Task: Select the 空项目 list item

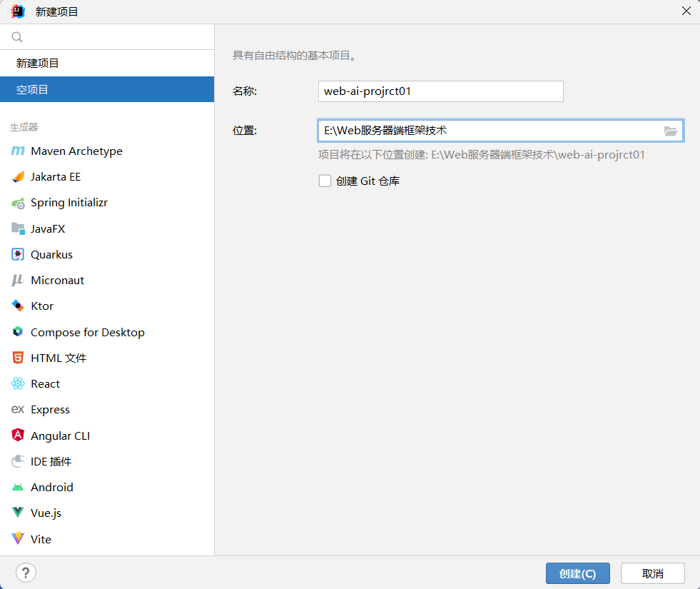Action: tap(107, 89)
